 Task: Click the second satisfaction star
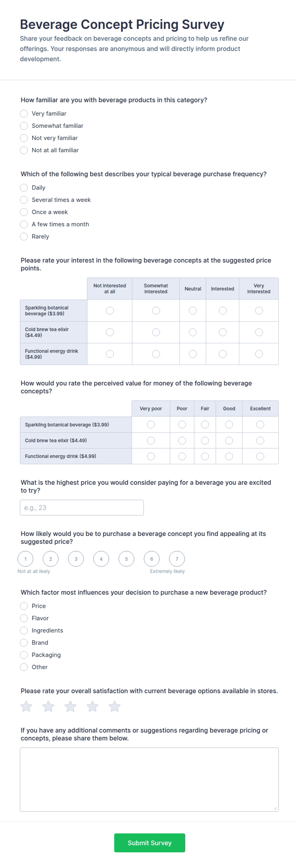pyautogui.click(x=48, y=706)
